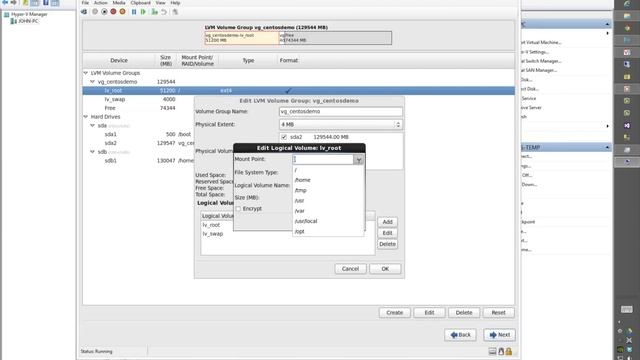Open the Mount Point dropdown arrow

click(359, 160)
